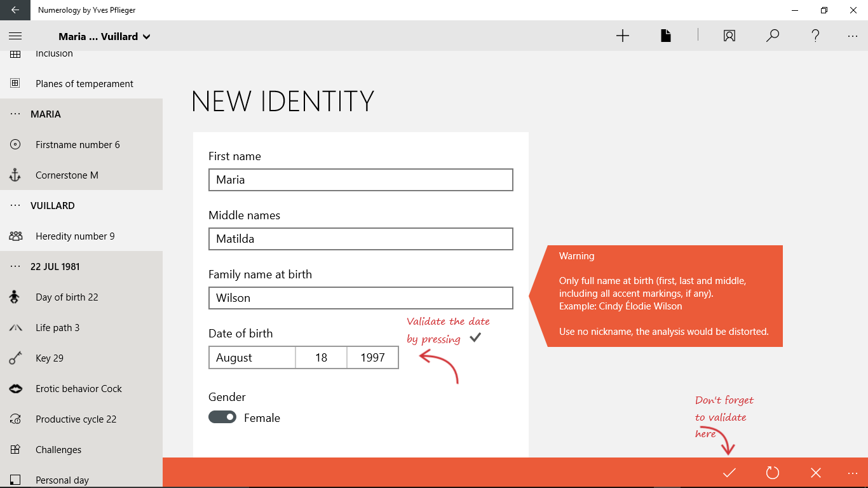This screenshot has width=868, height=488.
Task: Open the contacts profile icon
Action: (729, 36)
